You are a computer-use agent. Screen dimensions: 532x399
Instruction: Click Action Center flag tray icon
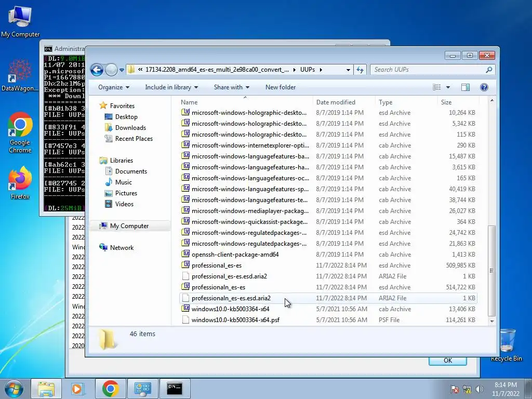click(x=454, y=389)
